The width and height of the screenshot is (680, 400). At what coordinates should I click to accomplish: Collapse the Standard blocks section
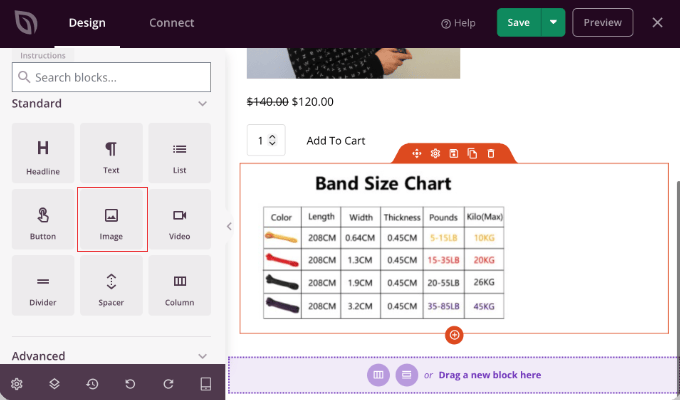pyautogui.click(x=202, y=104)
